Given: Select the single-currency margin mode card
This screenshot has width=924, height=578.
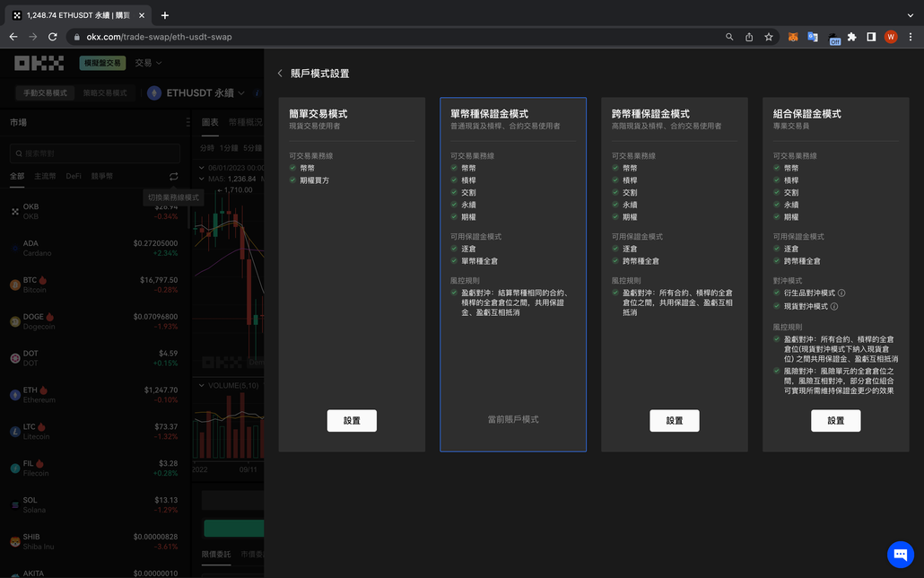Looking at the screenshot, I should point(513,275).
